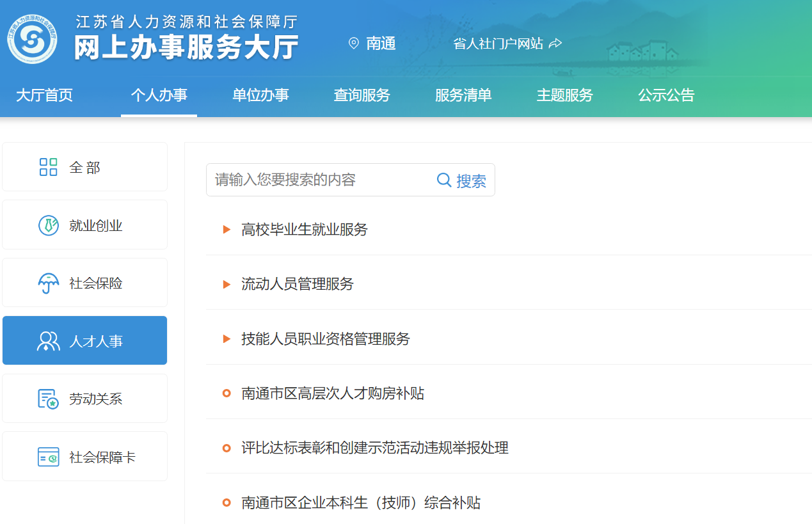
Task: Click the umbrella icon for 社会保险
Action: click(49, 283)
